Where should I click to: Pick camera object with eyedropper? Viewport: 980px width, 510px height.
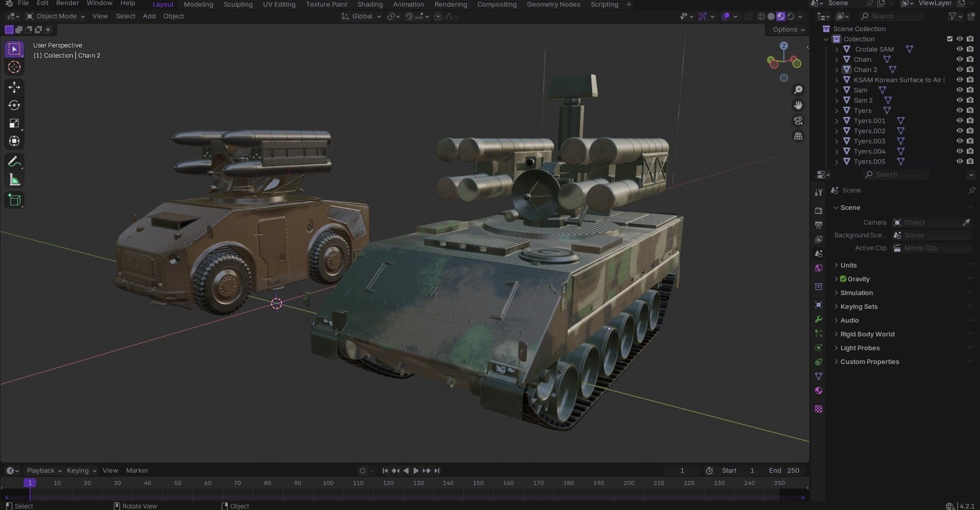pyautogui.click(x=966, y=223)
